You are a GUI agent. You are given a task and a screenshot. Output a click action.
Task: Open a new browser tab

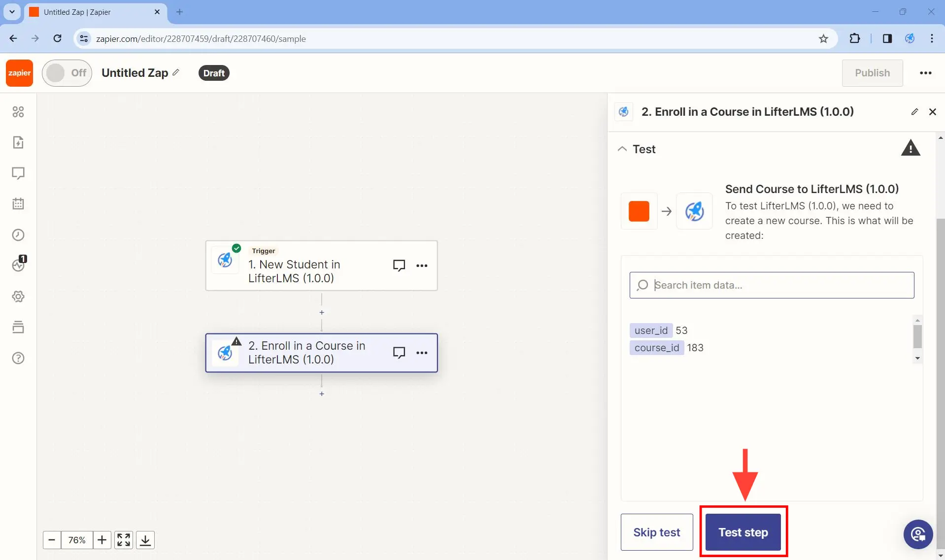tap(180, 12)
